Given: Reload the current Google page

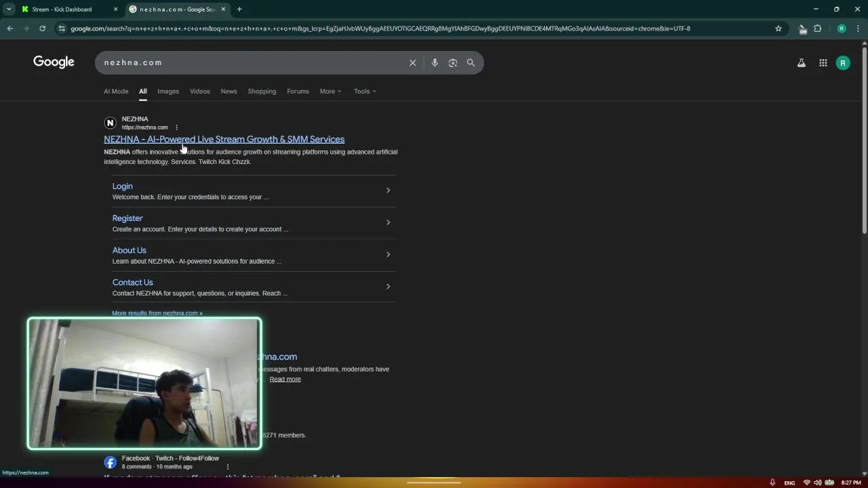Looking at the screenshot, I should 42,28.
